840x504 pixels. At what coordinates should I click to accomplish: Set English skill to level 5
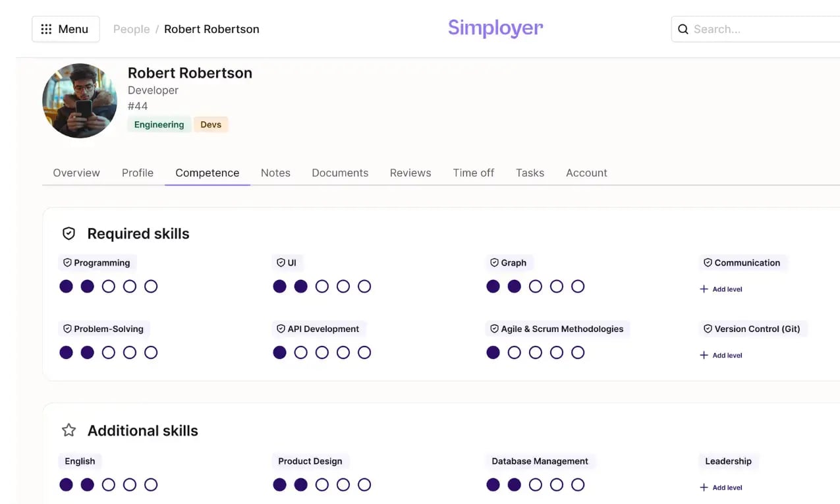coord(151,485)
